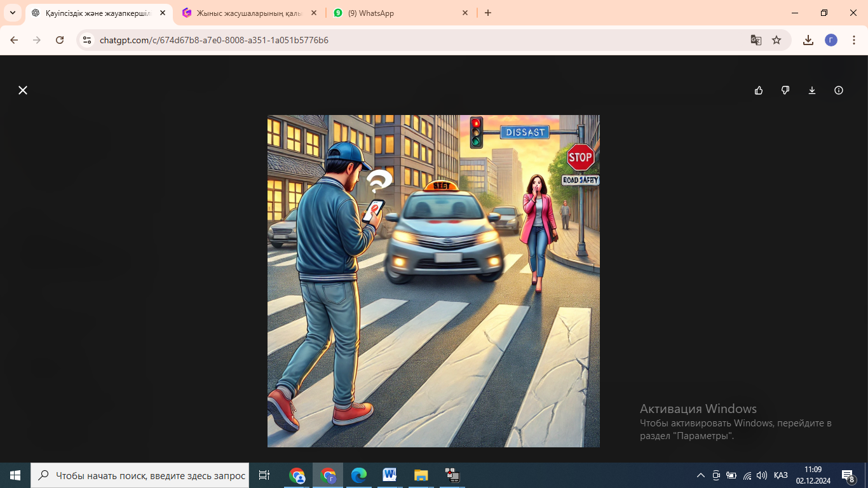
Task: Bookmark this page with the star icon
Action: [x=776, y=40]
